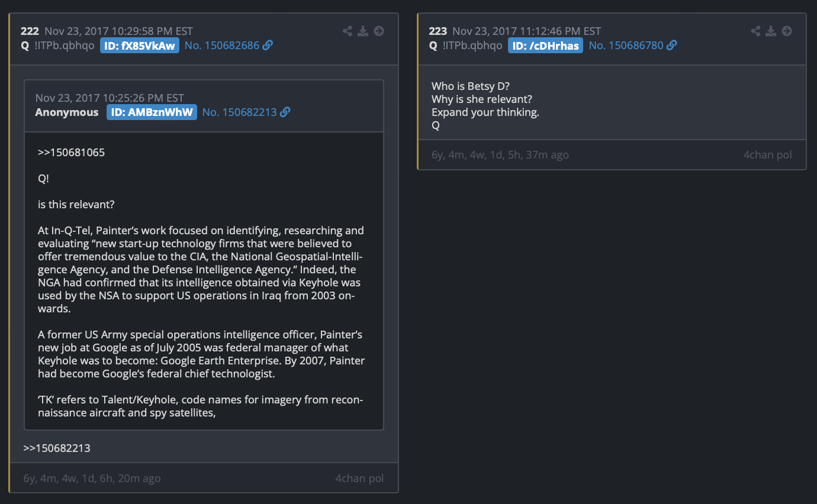Screen dimensions: 817x504
Task: Click arrow-circle icon on post 222
Action: click(x=379, y=31)
